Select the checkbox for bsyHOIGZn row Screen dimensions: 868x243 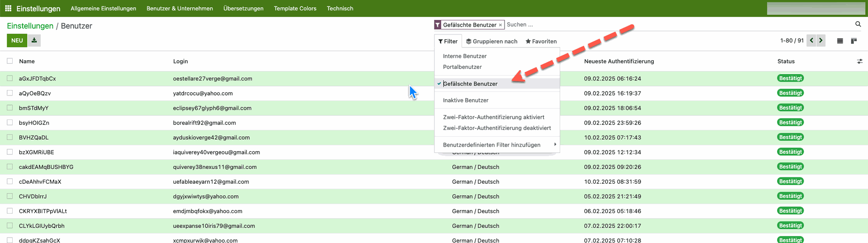pyautogui.click(x=10, y=123)
